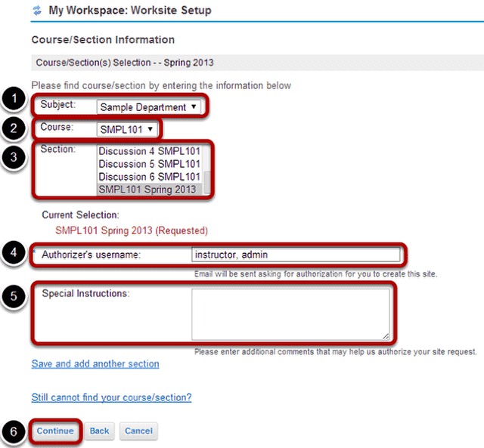Select Discussion 5 SMPL101 in Section list
Viewport: 484px width, 448px height.
tap(150, 164)
